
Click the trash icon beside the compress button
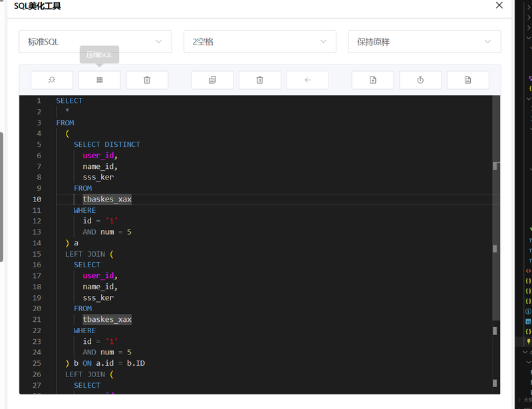[147, 80]
